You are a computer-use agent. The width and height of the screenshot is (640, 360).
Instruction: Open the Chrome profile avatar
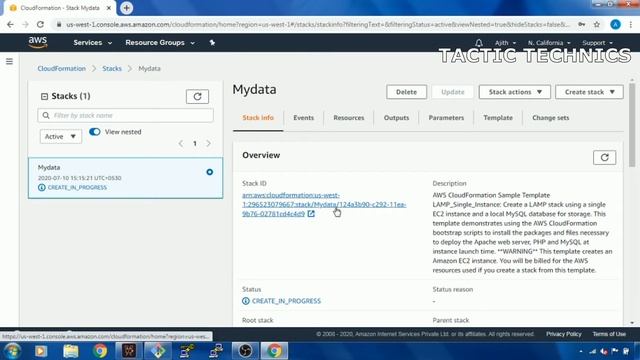616,24
